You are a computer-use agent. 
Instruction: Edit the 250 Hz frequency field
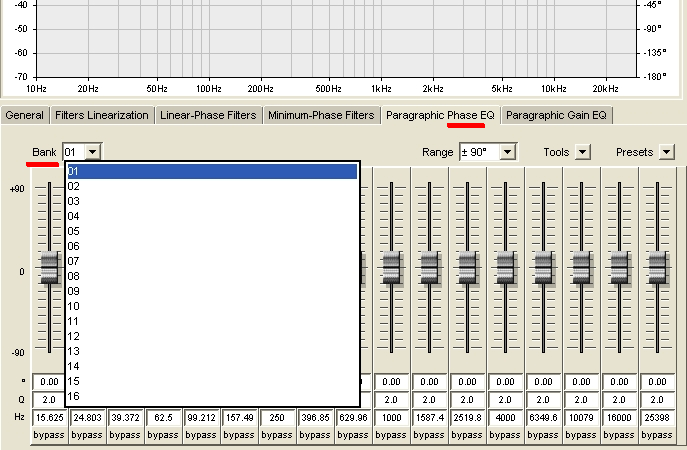point(277,418)
